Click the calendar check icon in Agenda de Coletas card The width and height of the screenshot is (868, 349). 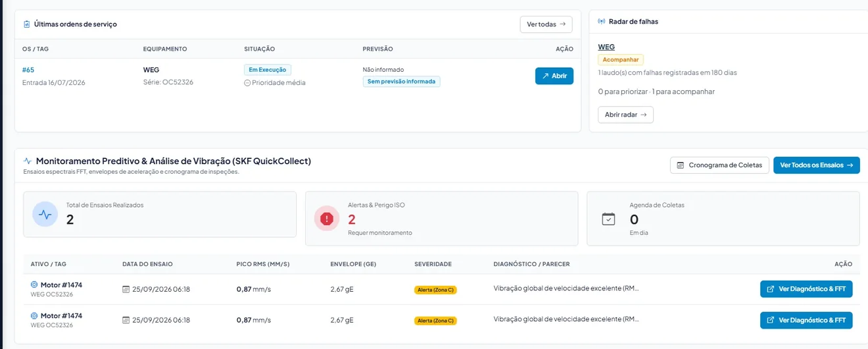pos(609,219)
